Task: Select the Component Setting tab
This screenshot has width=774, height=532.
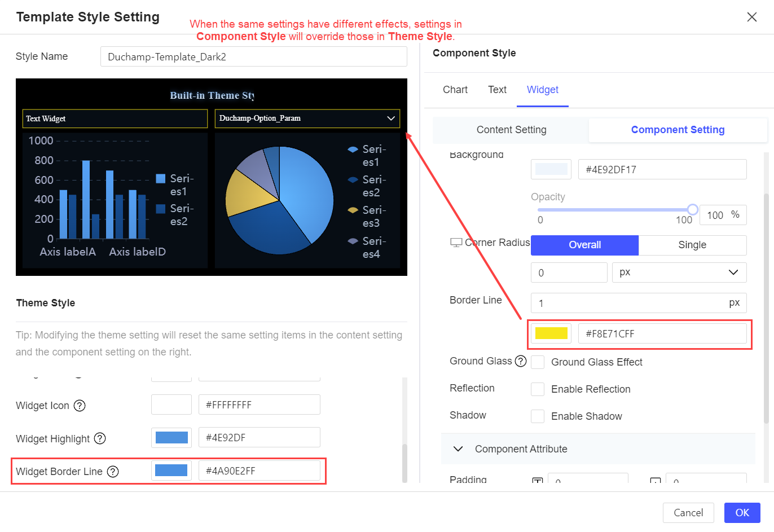Action: coord(678,130)
